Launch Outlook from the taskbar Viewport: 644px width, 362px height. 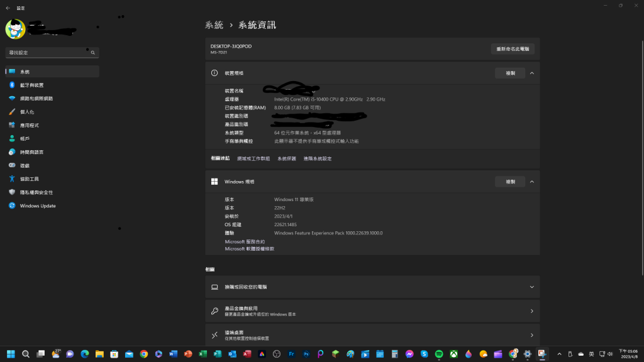click(x=233, y=354)
